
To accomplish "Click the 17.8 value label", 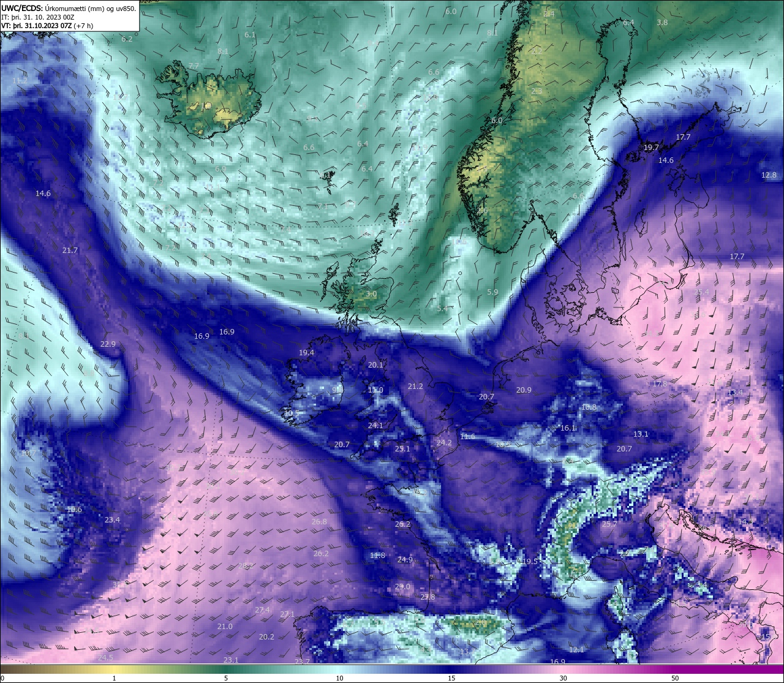I will [x=660, y=384].
